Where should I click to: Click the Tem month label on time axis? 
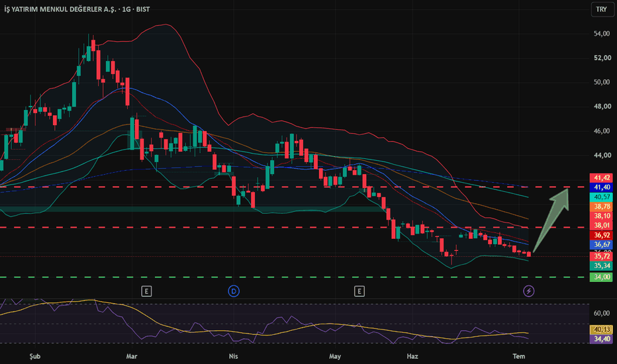tap(518, 356)
